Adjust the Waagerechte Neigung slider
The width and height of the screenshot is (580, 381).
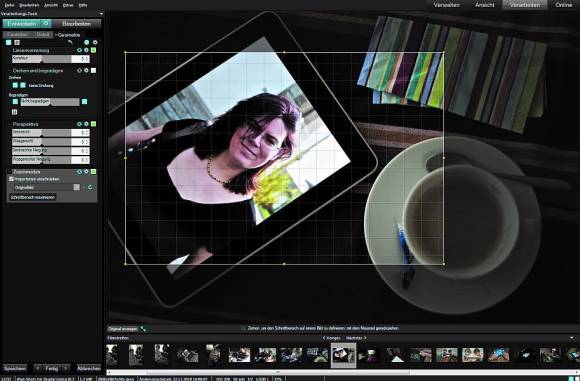pos(42,160)
